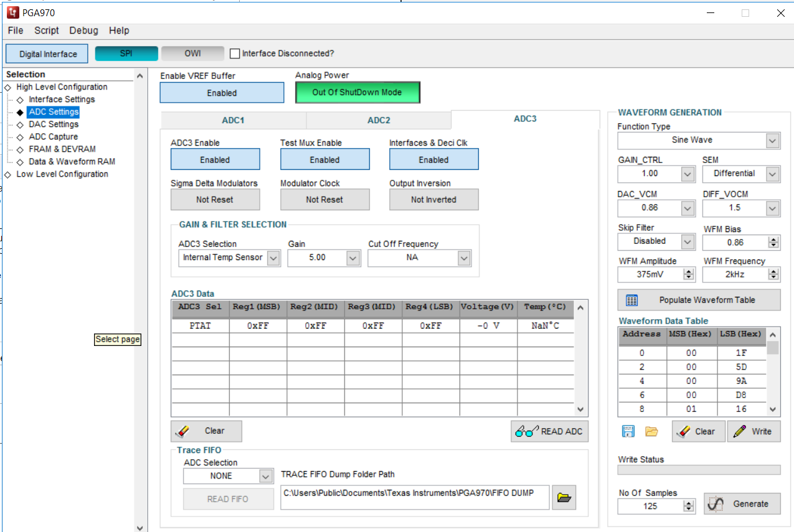Viewport: 794px width, 532px height.
Task: Read ADC values via the glasses icon
Action: coord(549,431)
